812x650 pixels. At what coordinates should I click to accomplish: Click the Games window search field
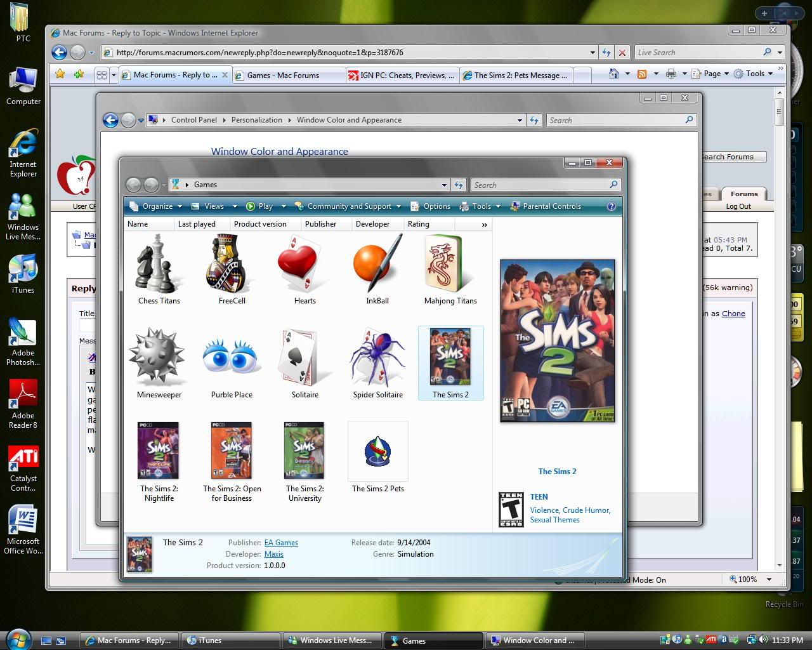pyautogui.click(x=540, y=185)
